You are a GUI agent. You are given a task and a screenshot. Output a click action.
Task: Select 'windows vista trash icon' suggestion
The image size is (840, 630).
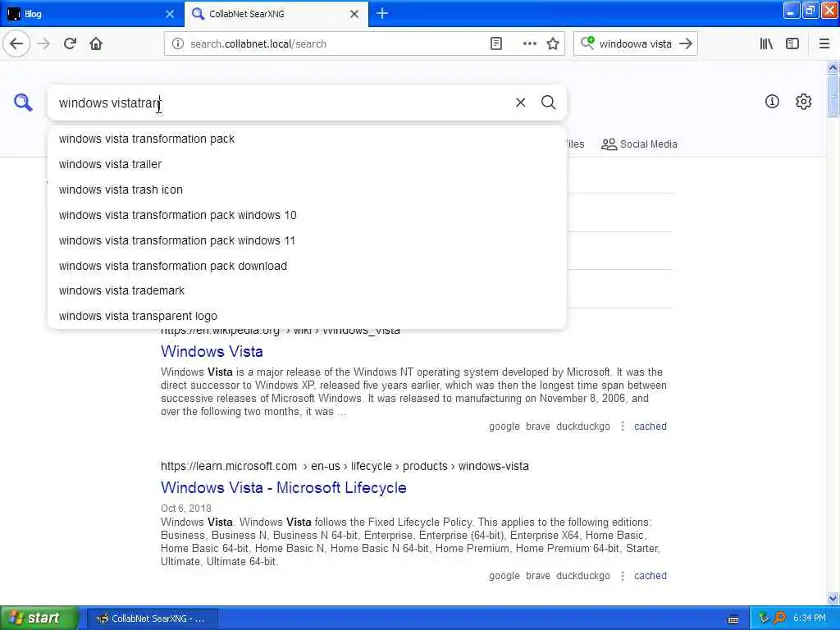click(307, 189)
